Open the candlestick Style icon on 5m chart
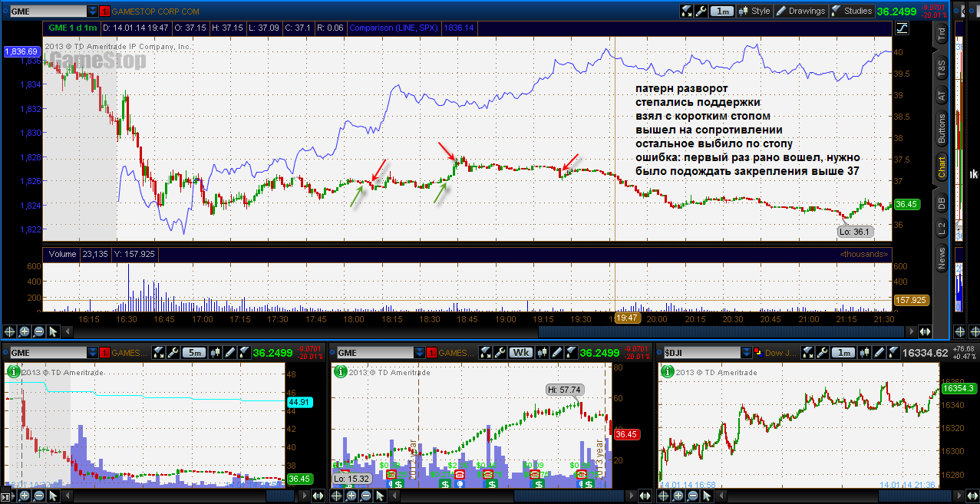The image size is (980, 504). [216, 352]
